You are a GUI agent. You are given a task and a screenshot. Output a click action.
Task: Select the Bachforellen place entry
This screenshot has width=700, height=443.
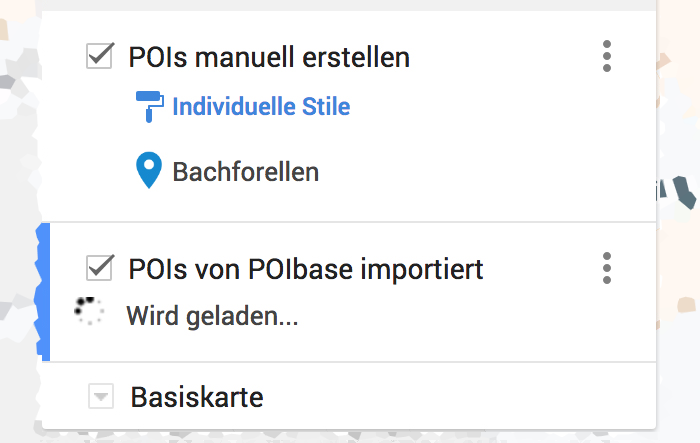click(245, 172)
